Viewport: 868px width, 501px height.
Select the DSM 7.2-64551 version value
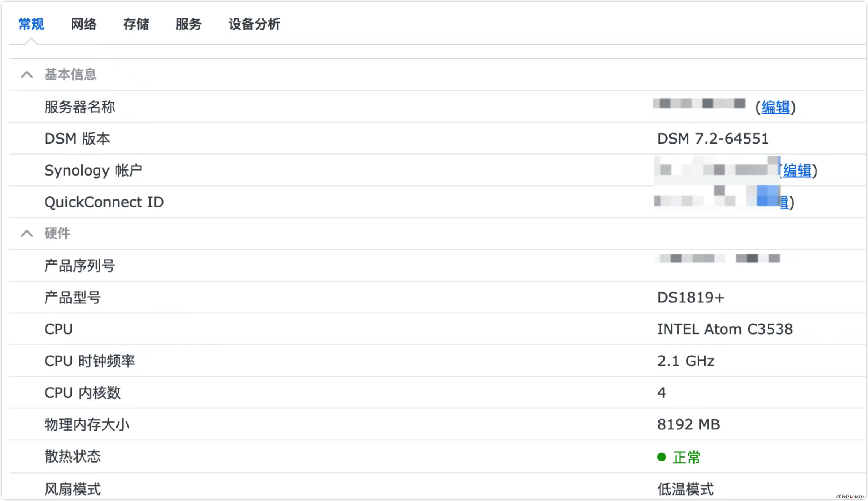713,139
